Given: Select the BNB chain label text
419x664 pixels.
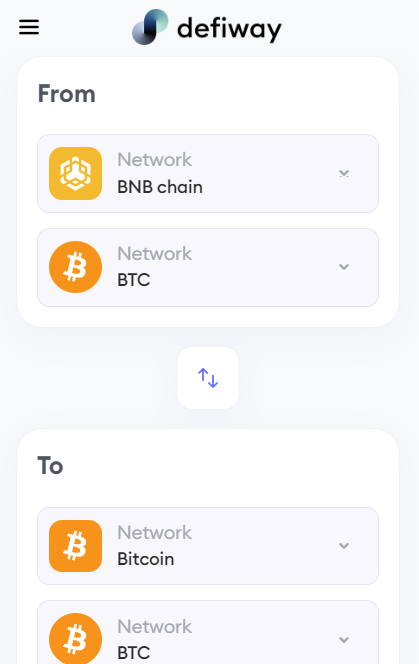Looking at the screenshot, I should click(160, 187).
